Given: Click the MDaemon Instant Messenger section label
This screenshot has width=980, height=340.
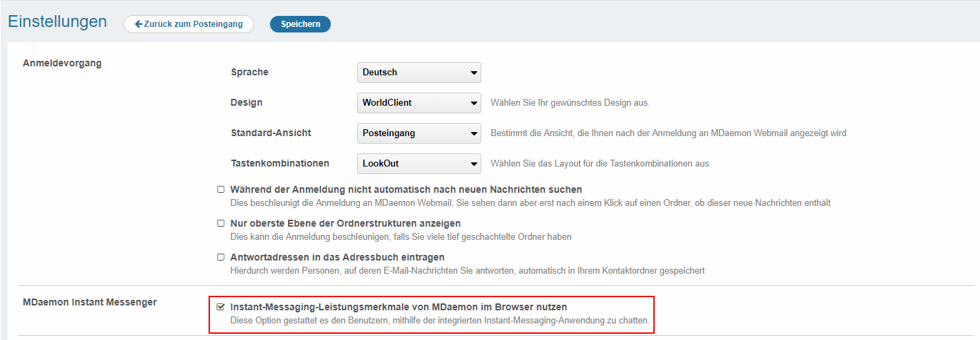Looking at the screenshot, I should pyautogui.click(x=90, y=302).
